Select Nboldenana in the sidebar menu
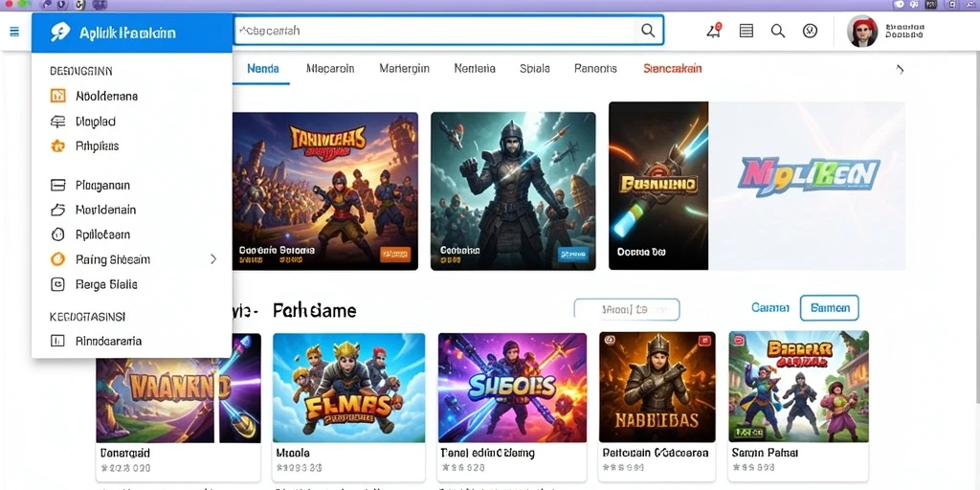This screenshot has width=980, height=490. coord(107,97)
